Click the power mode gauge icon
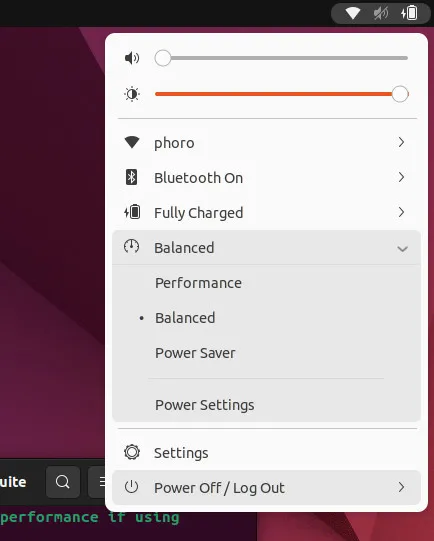Viewport: 434px width, 541px height. click(x=131, y=247)
